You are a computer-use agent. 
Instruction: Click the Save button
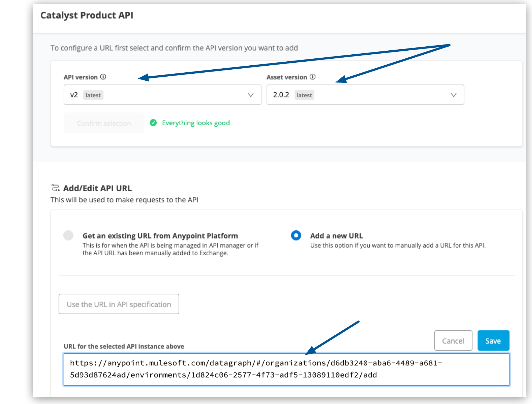[x=493, y=341]
